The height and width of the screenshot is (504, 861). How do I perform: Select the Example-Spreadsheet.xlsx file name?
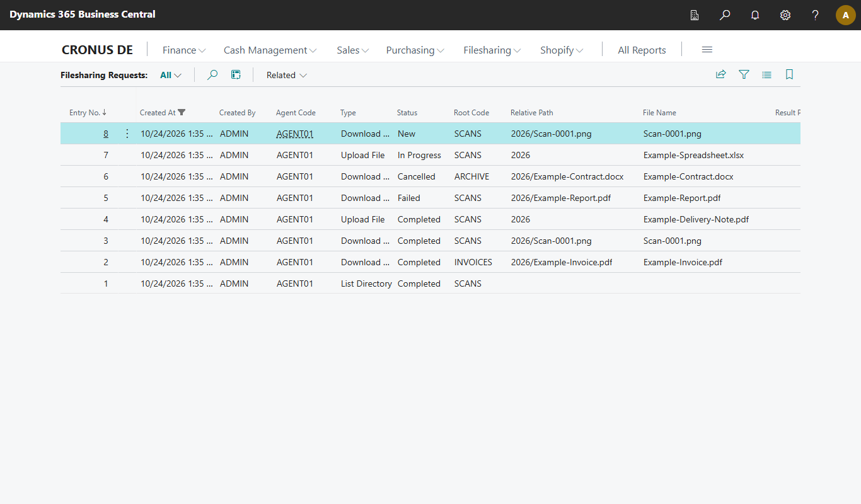click(694, 155)
